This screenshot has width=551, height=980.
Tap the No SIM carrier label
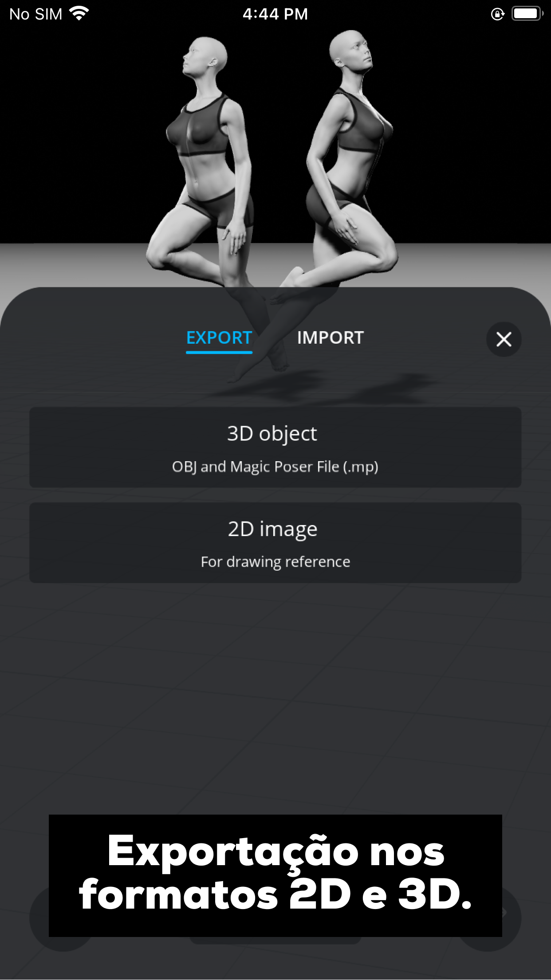point(36,14)
